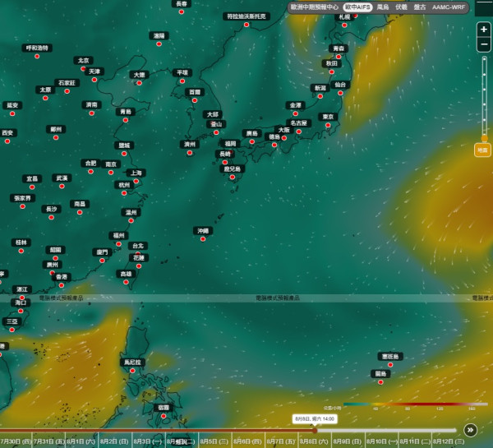Select the 大連 city marker
The image size is (493, 448).
[140, 83]
